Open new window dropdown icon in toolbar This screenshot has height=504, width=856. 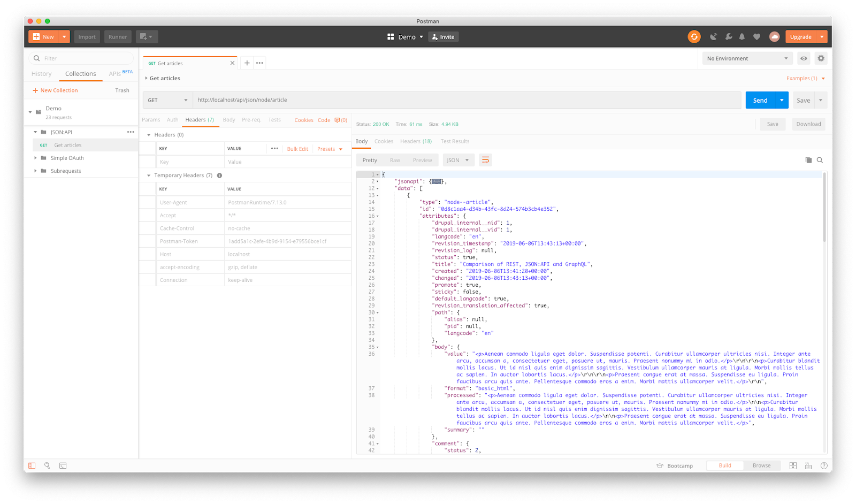(147, 37)
